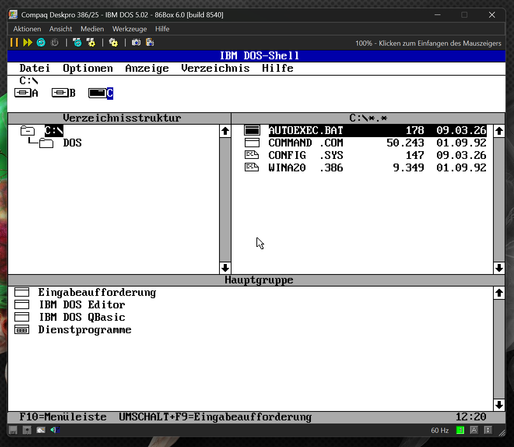The height and width of the screenshot is (447, 514).
Task: Click the grey power shutdown toolbar icon
Action: coord(55,43)
